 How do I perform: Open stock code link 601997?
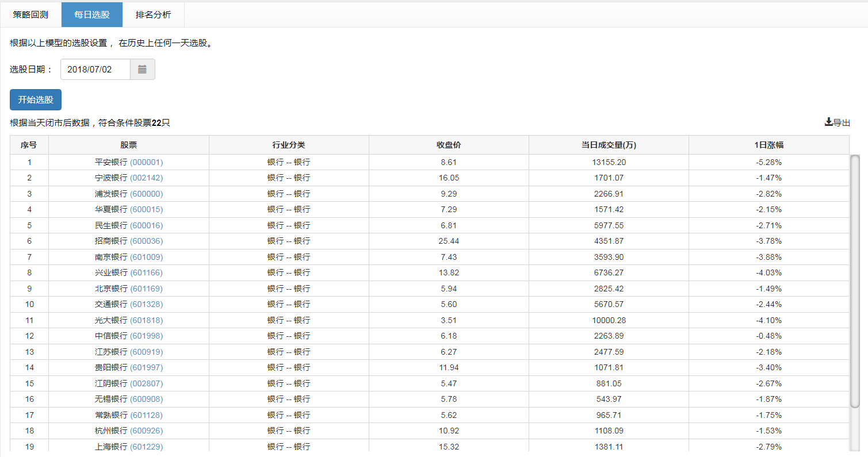point(147,368)
